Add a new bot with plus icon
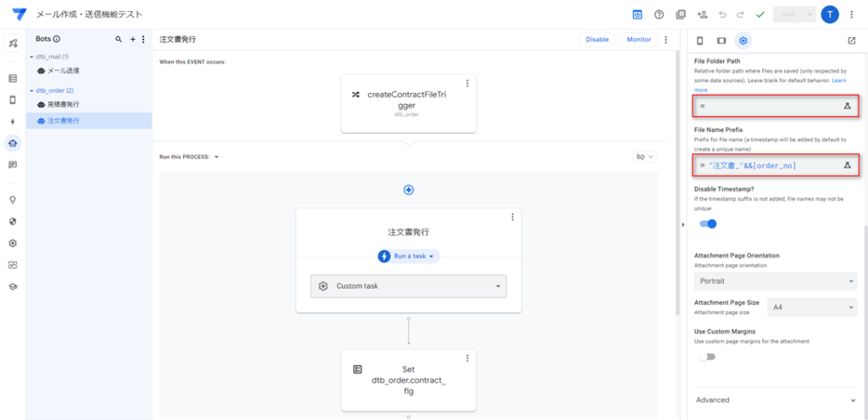868x420 pixels. (x=133, y=39)
